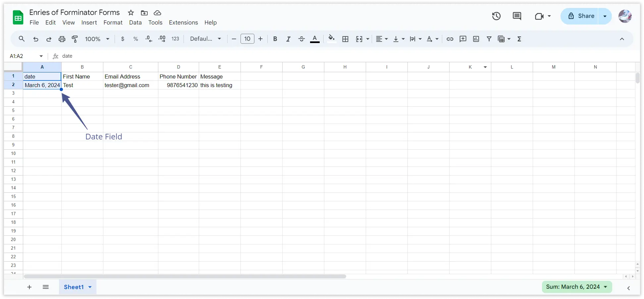Click the insert chart icon

tap(476, 39)
